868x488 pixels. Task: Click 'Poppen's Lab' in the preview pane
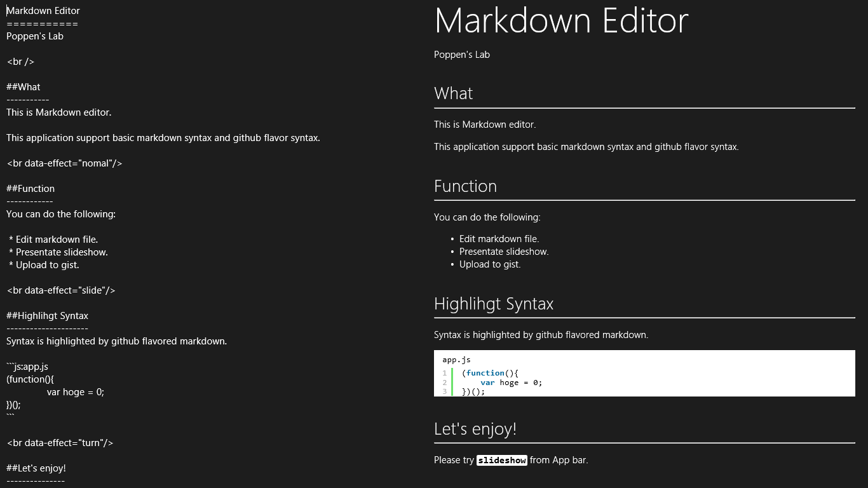click(462, 55)
